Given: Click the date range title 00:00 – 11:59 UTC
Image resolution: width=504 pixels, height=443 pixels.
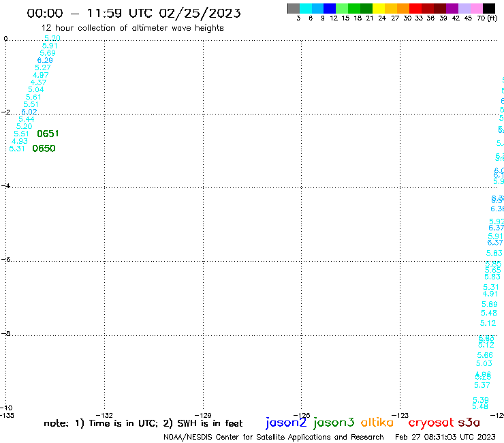Looking at the screenshot, I should [x=133, y=13].
